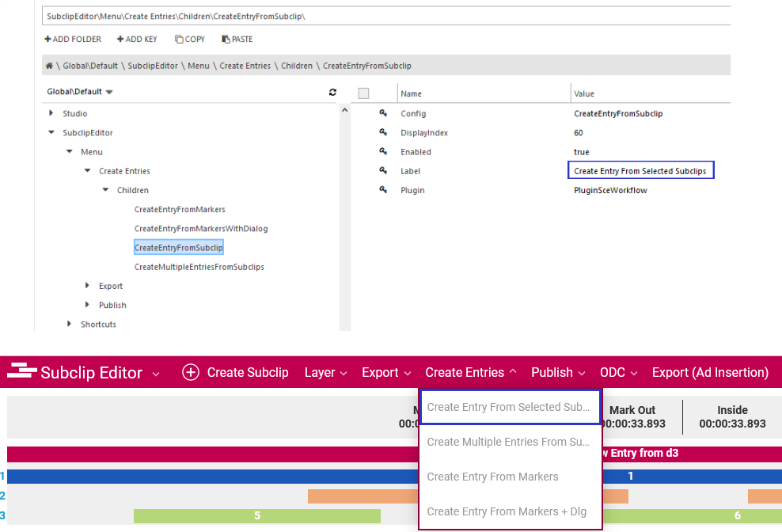Select green subclip bar number 5
Viewport: 782px width, 532px height.
pyautogui.click(x=256, y=515)
